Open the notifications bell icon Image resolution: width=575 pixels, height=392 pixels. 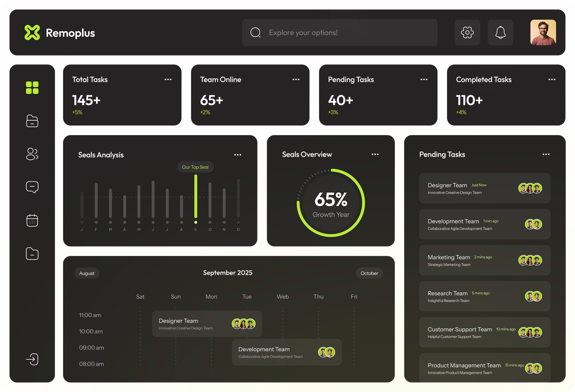[x=500, y=32]
